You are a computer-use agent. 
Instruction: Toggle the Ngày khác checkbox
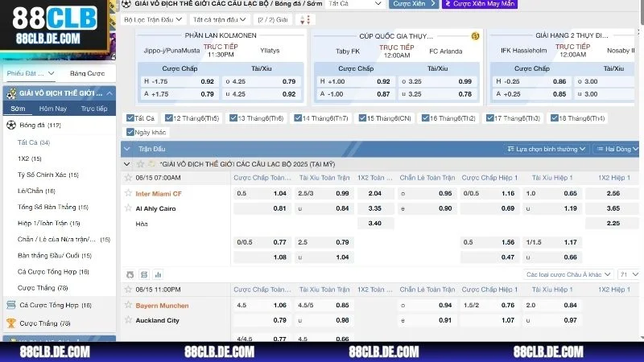pos(130,132)
